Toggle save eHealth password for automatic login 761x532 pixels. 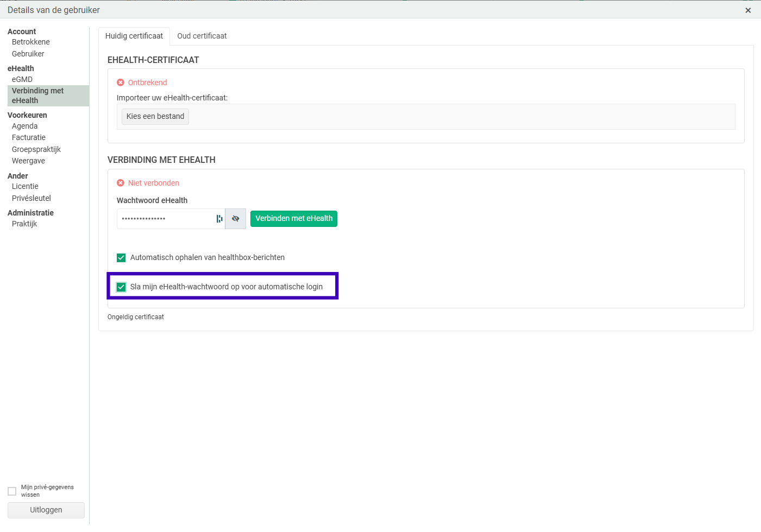coord(121,287)
